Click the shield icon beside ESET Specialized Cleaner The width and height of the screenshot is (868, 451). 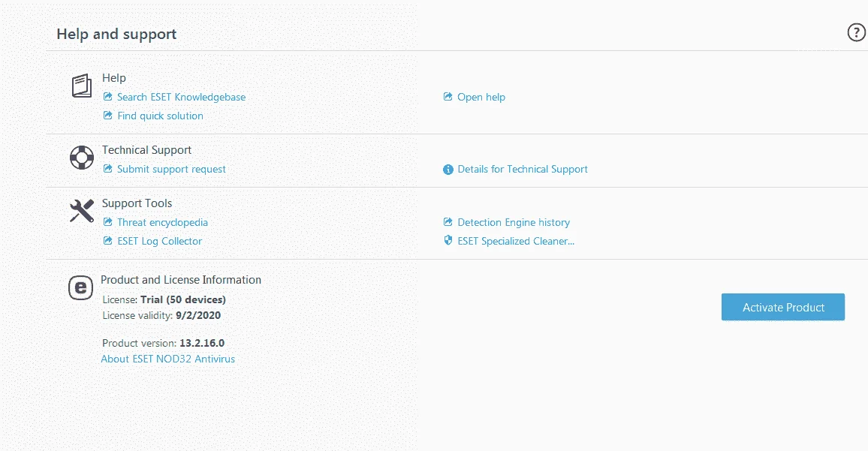pyautogui.click(x=448, y=240)
